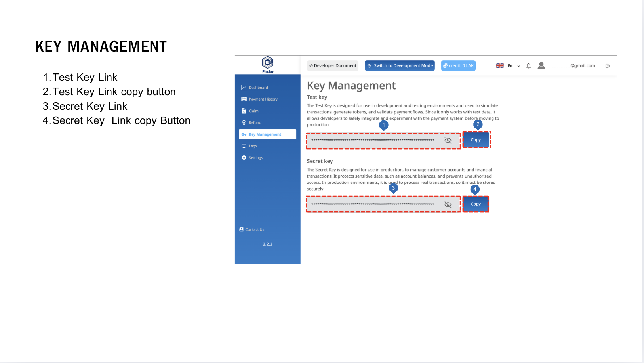The width and height of the screenshot is (644, 363).
Task: Click the Refund icon in sidebar
Action: [244, 123]
